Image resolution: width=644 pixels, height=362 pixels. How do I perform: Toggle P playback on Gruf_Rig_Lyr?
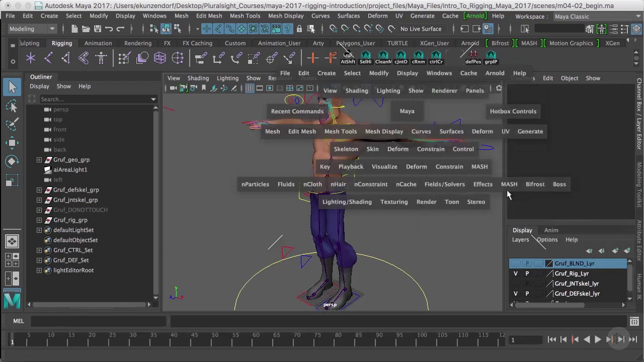click(x=527, y=274)
